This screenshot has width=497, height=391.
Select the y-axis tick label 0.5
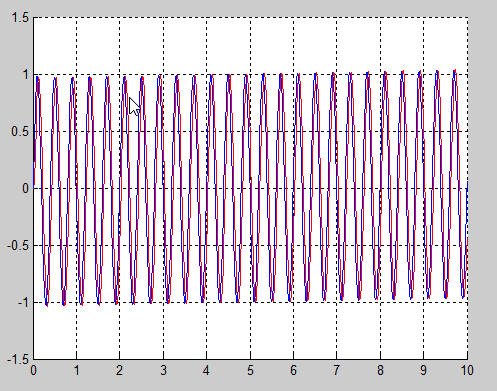pos(20,131)
